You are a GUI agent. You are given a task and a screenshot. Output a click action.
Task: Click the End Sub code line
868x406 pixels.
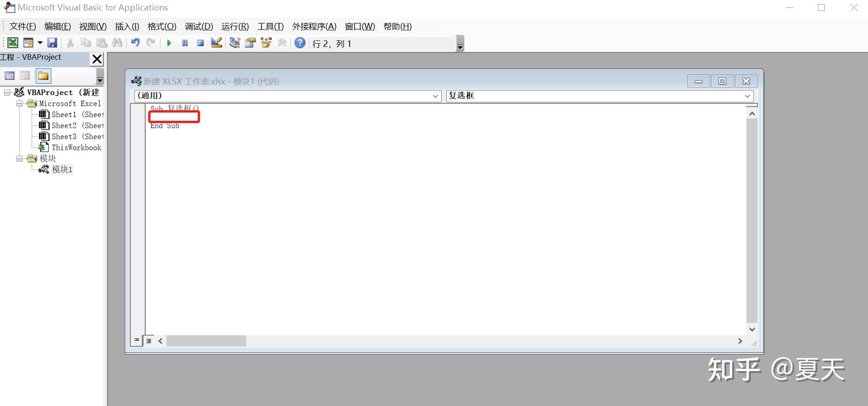click(x=165, y=126)
